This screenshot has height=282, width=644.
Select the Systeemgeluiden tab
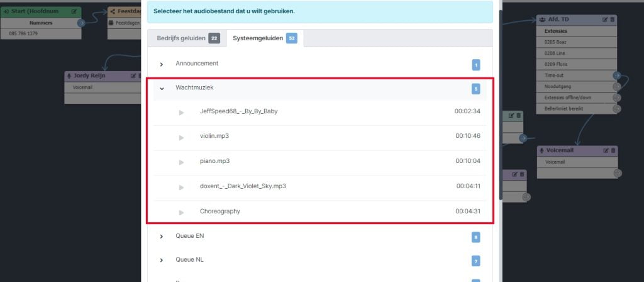265,38
